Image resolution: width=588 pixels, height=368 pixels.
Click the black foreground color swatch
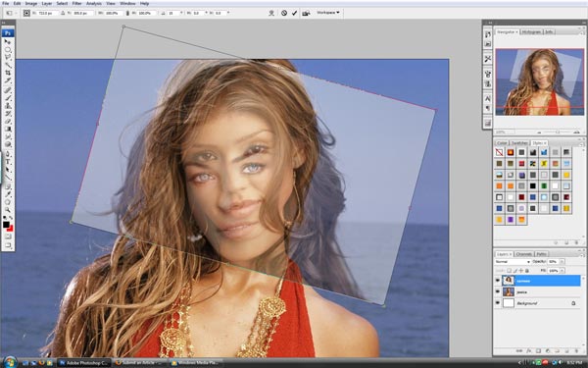6,225
